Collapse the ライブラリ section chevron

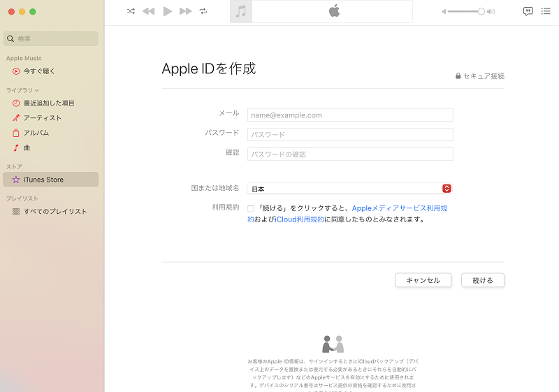tap(37, 91)
